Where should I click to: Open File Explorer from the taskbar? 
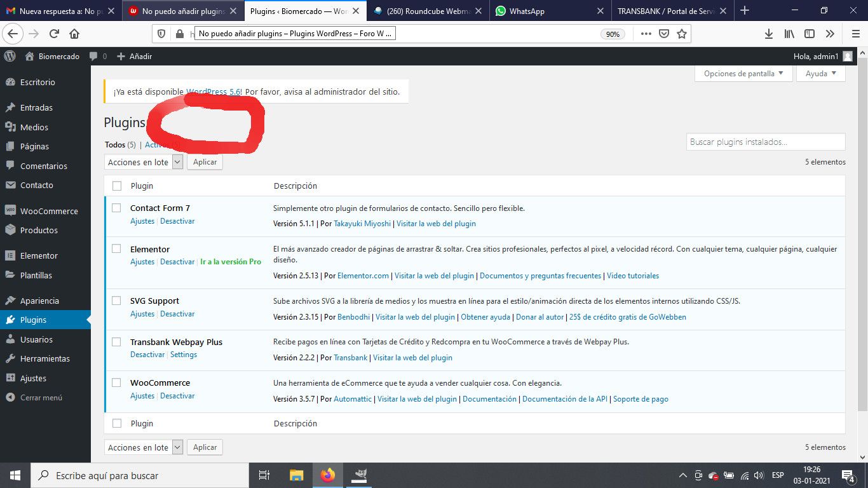[297, 475]
